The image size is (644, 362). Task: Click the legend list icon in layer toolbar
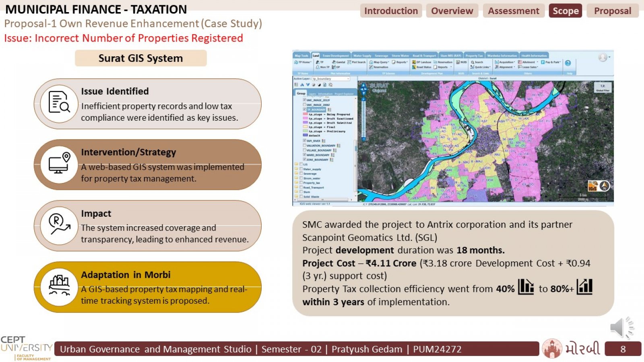(x=296, y=85)
